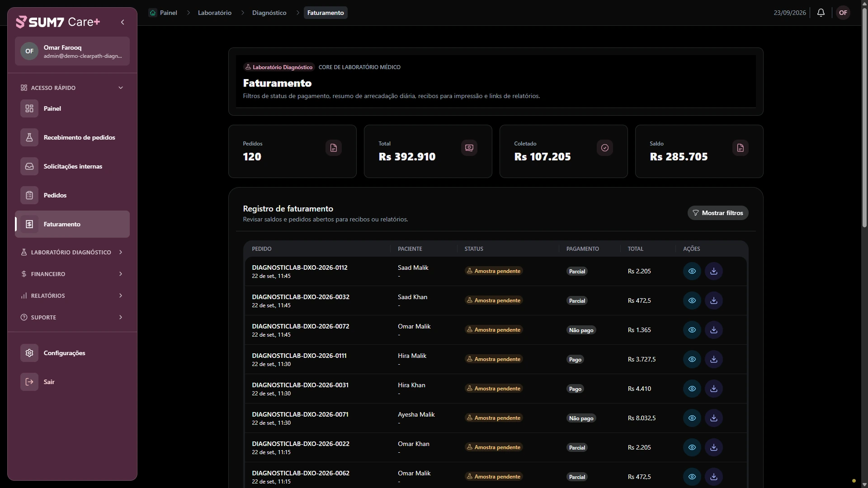Show filters with Mostrar filtros button

click(718, 213)
